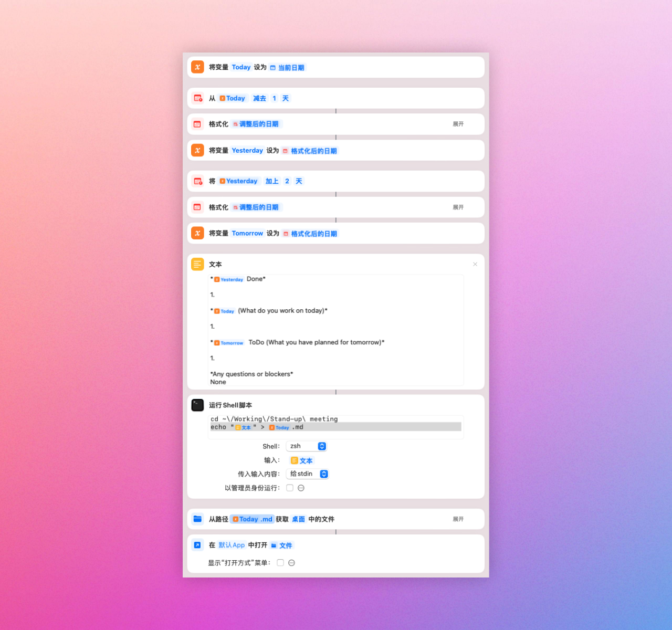Click the open-in-app arrow icon in 默认 App row
Viewport: 672px width, 630px height.
197,545
